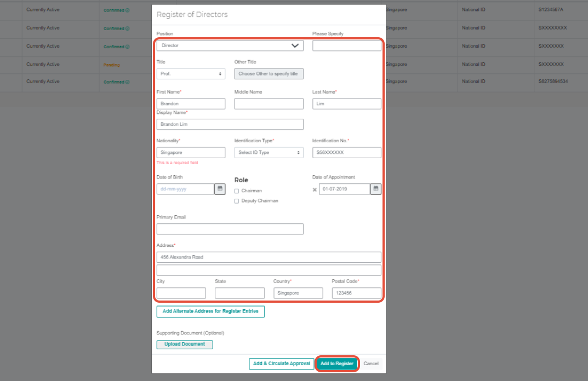Screen dimensions: 588x381
Task: Click inside the Primary Email field
Action: [x=230, y=228]
